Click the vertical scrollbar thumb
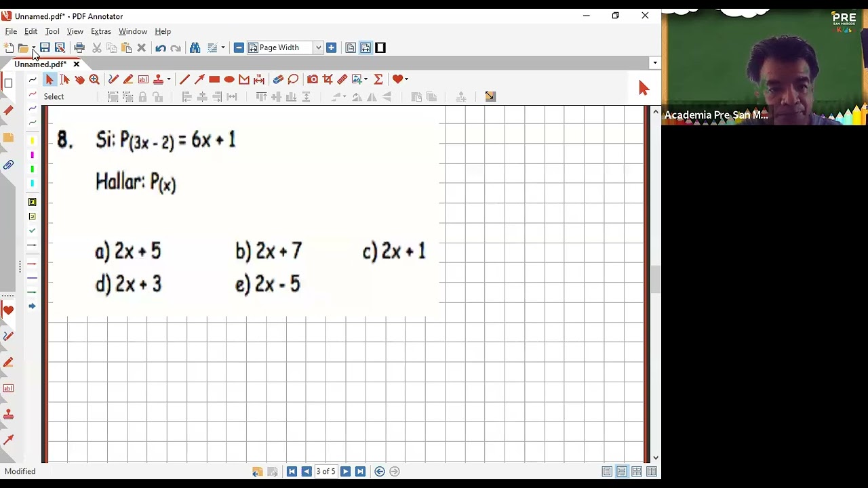The width and height of the screenshot is (868, 488). [655, 280]
